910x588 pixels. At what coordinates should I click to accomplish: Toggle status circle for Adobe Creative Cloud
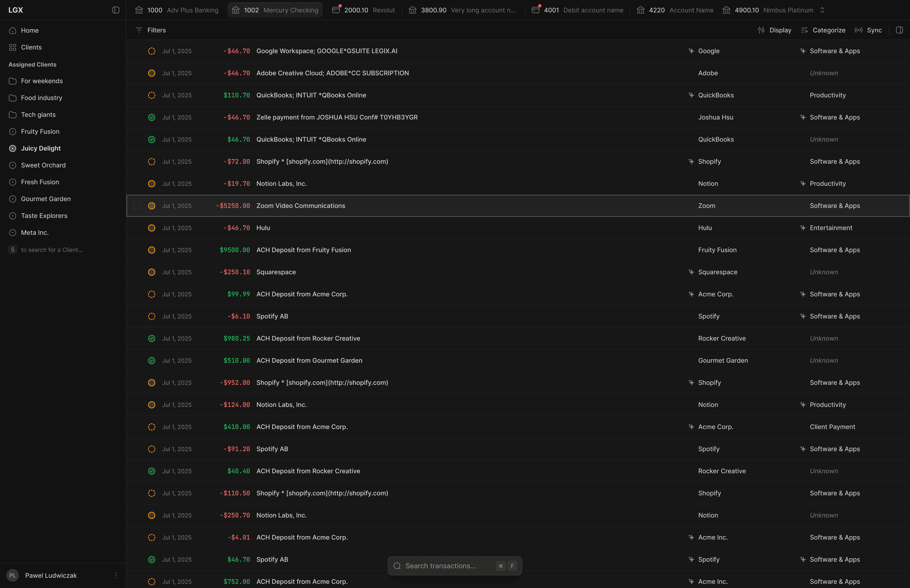[152, 73]
